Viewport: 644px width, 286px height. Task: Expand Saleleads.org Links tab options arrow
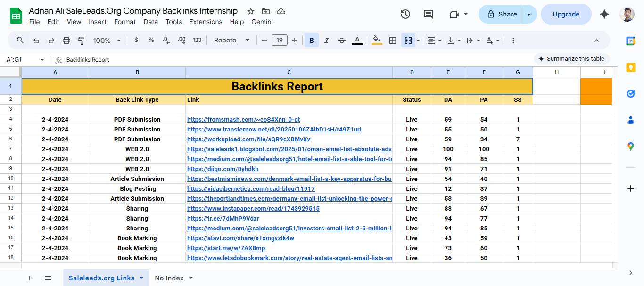tap(141, 278)
